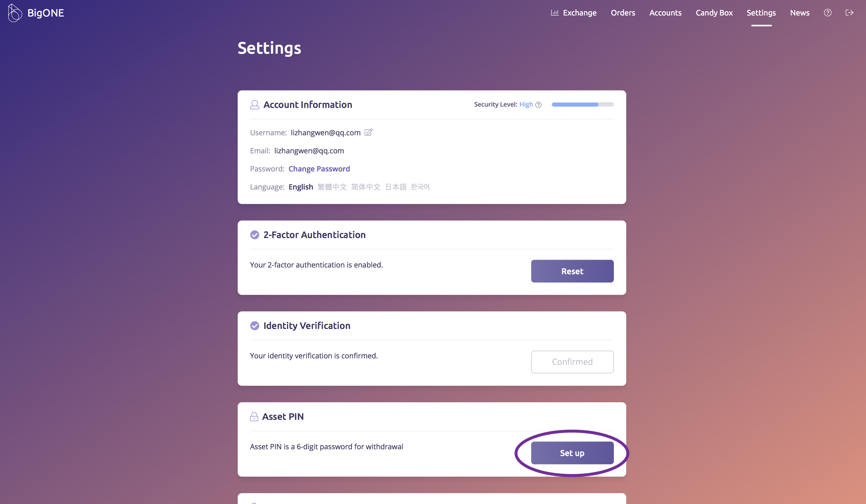
Task: Open the Accounts menu item
Action: 665,13
